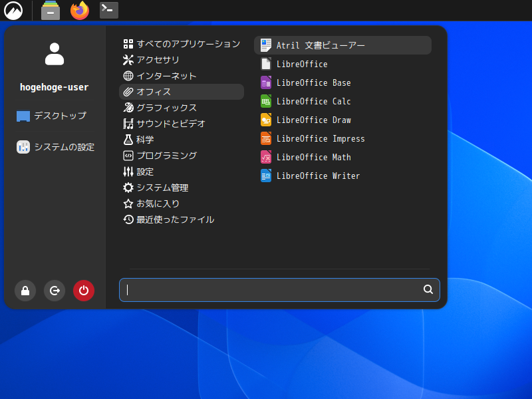532x399 pixels.
Task: Open Firefox from the top panel
Action: [x=80, y=10]
